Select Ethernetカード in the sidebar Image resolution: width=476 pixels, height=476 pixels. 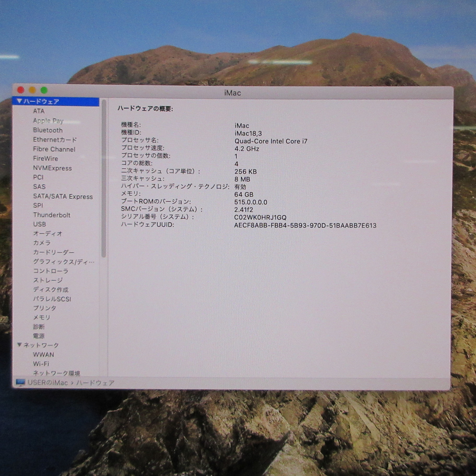55,140
